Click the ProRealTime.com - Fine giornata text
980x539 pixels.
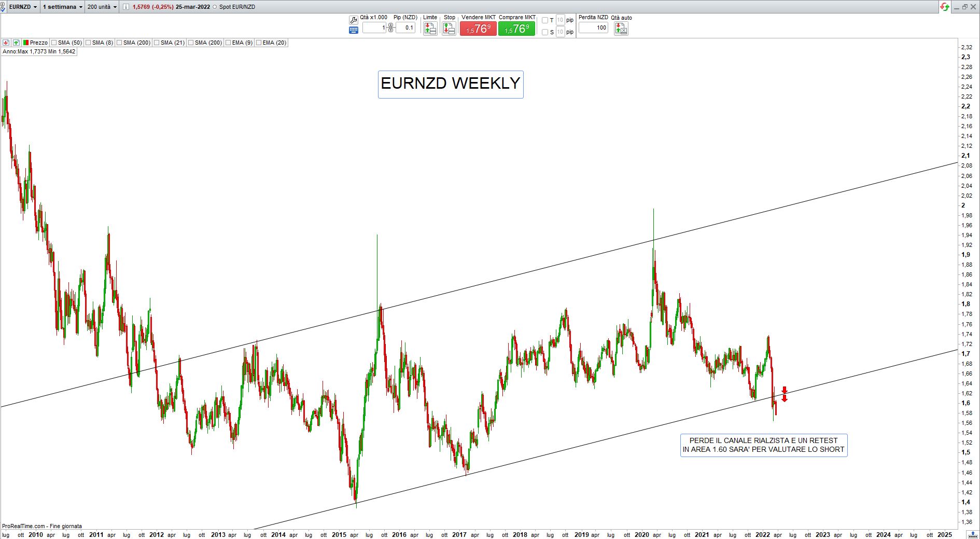point(42,526)
